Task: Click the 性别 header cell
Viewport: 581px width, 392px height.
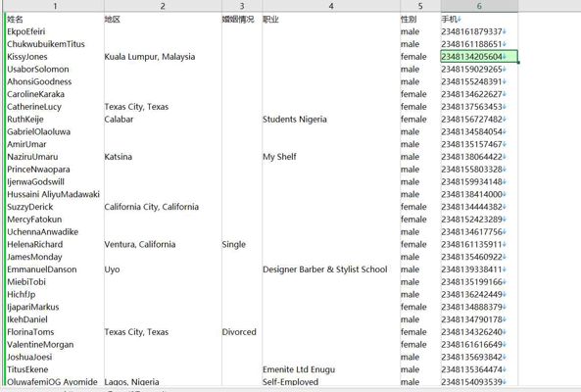Action: (420, 20)
